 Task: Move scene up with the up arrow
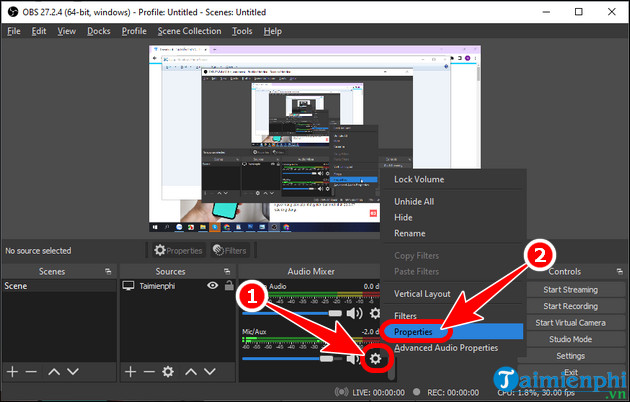[x=54, y=372]
